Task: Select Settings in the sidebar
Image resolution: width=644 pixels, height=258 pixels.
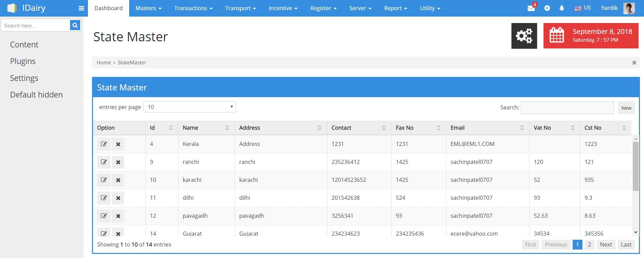Action: tap(24, 78)
